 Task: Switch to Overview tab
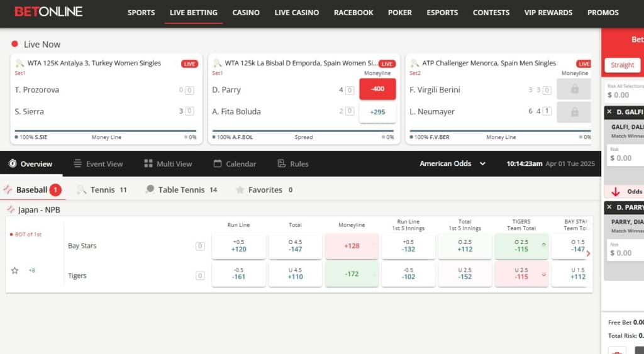(x=31, y=164)
